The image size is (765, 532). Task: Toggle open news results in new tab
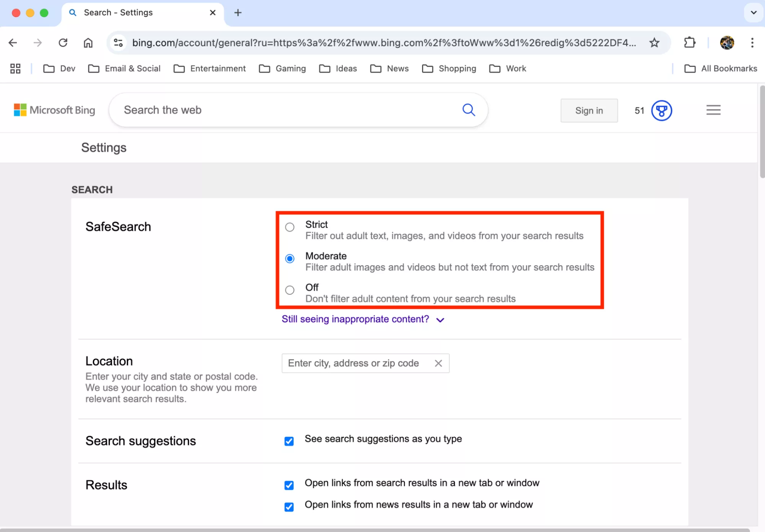click(x=289, y=507)
